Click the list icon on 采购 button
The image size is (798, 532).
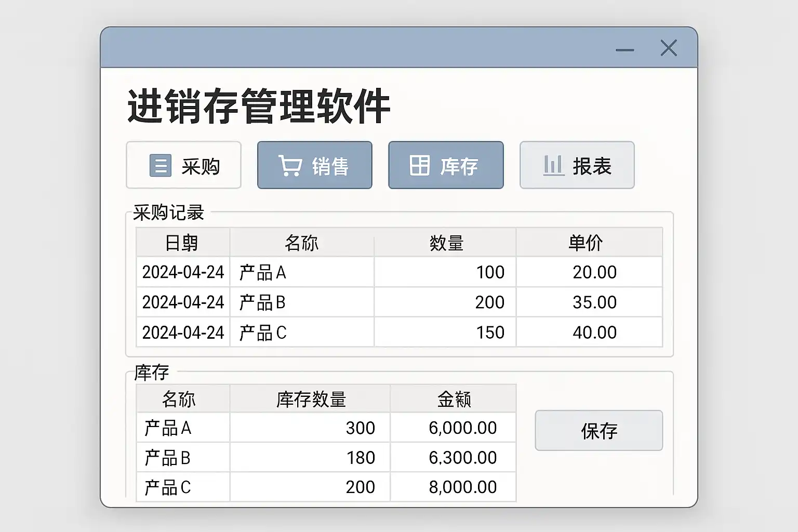160,166
